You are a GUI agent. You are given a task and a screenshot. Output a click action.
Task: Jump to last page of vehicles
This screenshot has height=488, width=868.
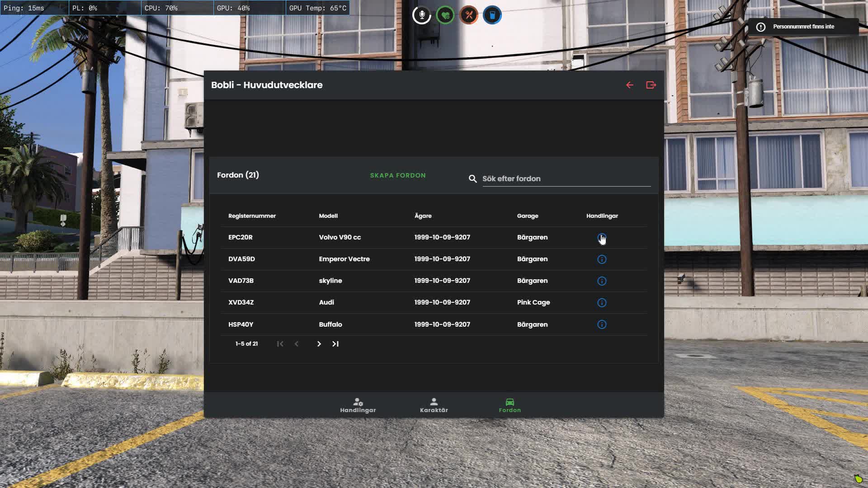[x=335, y=344]
